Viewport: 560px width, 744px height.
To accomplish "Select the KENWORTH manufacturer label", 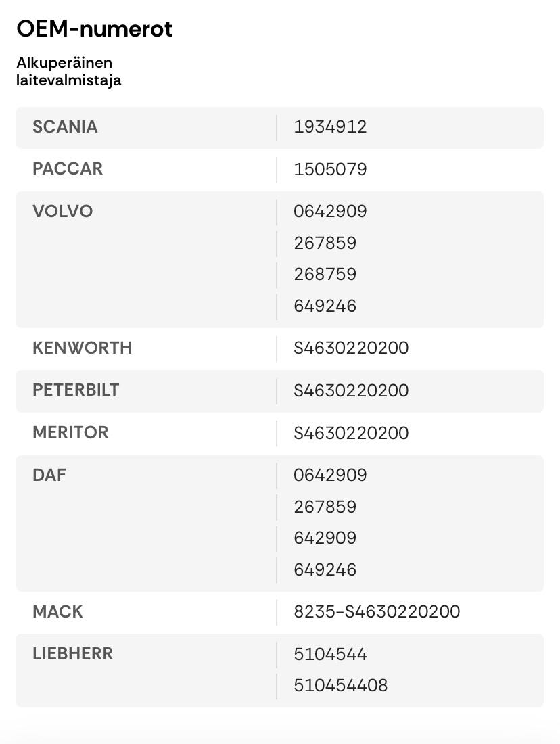I will pyautogui.click(x=82, y=348).
